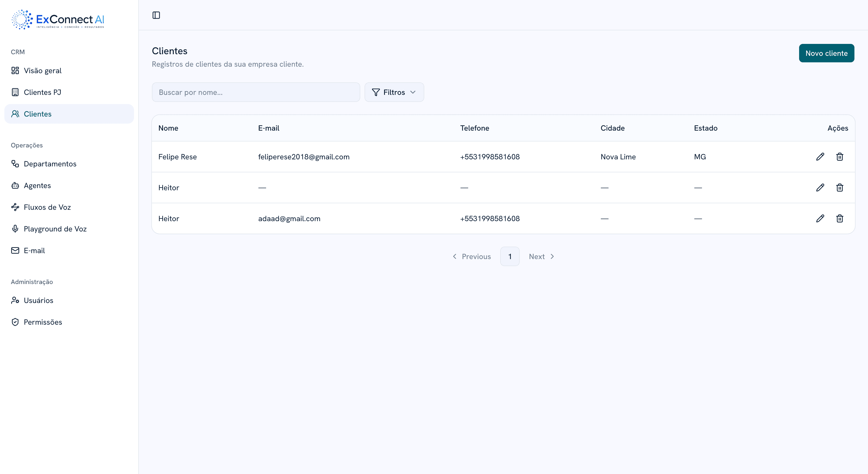Viewport: 868px width, 474px height.
Task: Edit the Felipe Rese client row
Action: coord(820,157)
